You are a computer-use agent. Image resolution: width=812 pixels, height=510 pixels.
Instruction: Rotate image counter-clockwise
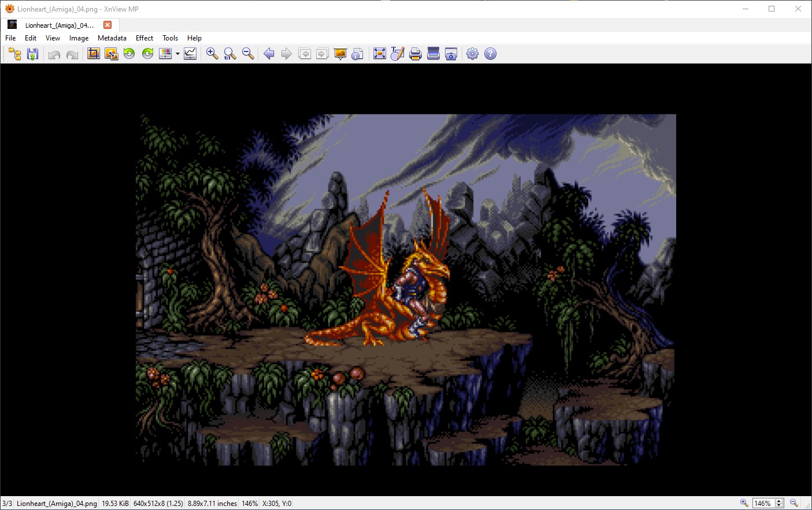pos(129,54)
